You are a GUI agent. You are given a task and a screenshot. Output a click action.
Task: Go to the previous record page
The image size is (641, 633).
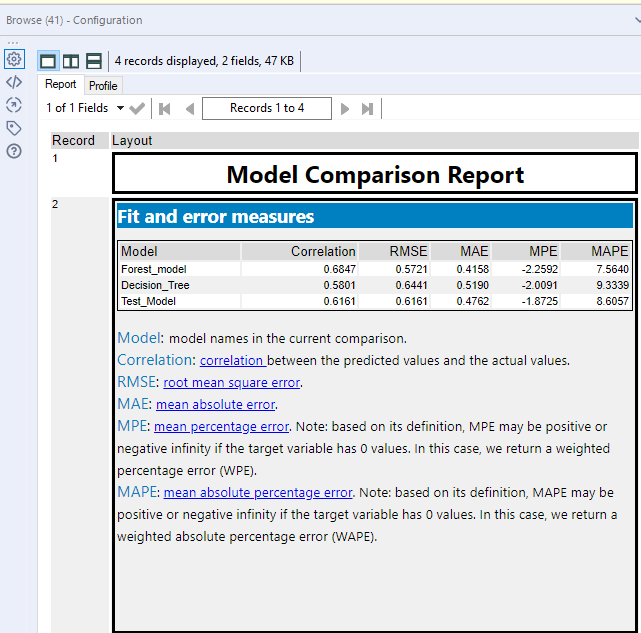(189, 109)
